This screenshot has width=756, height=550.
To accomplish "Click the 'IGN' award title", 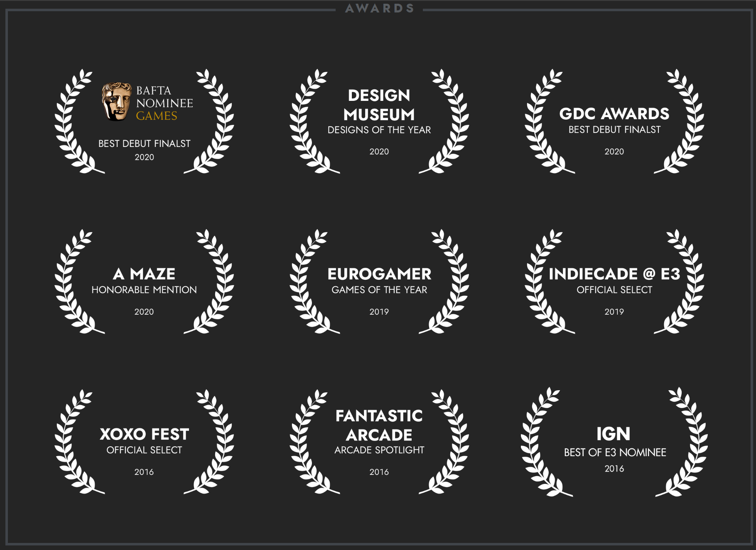I will [614, 434].
